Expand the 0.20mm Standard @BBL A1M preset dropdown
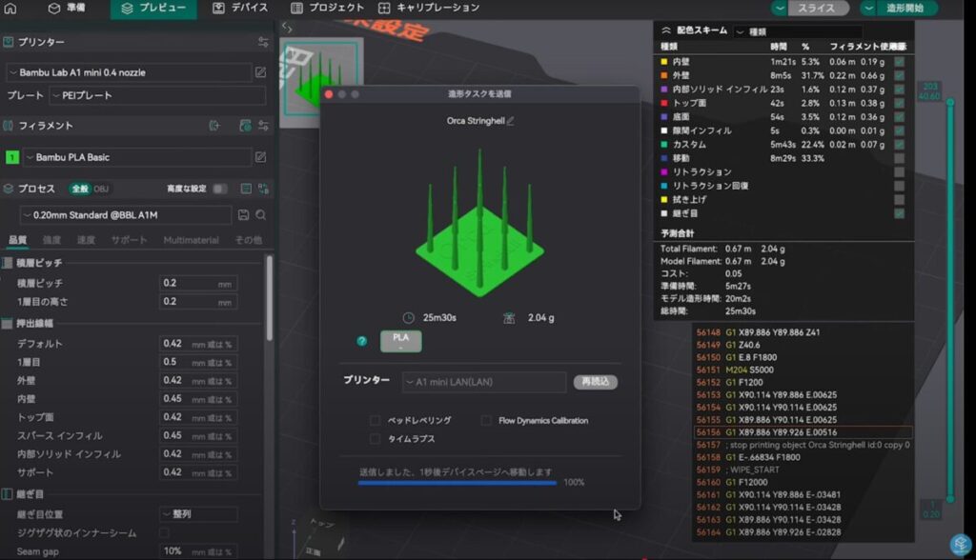 coord(126,215)
